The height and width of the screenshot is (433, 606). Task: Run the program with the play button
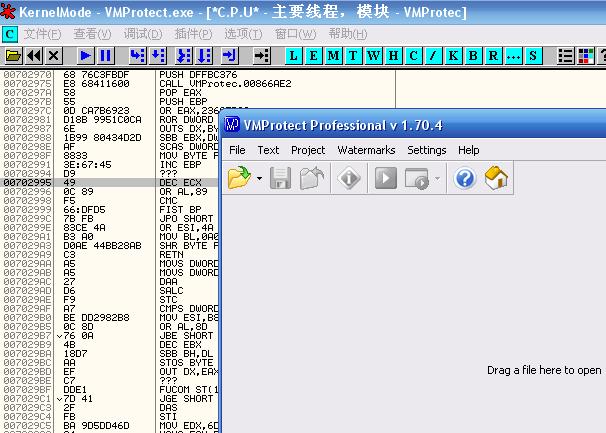[x=85, y=56]
